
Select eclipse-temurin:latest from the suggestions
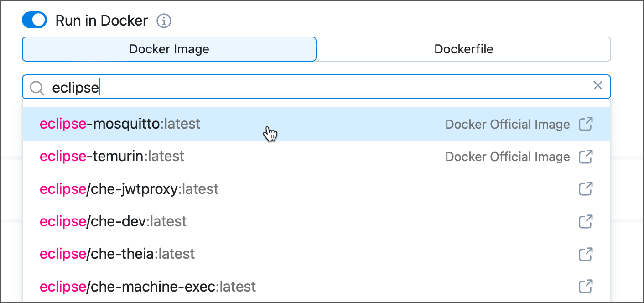pos(112,157)
